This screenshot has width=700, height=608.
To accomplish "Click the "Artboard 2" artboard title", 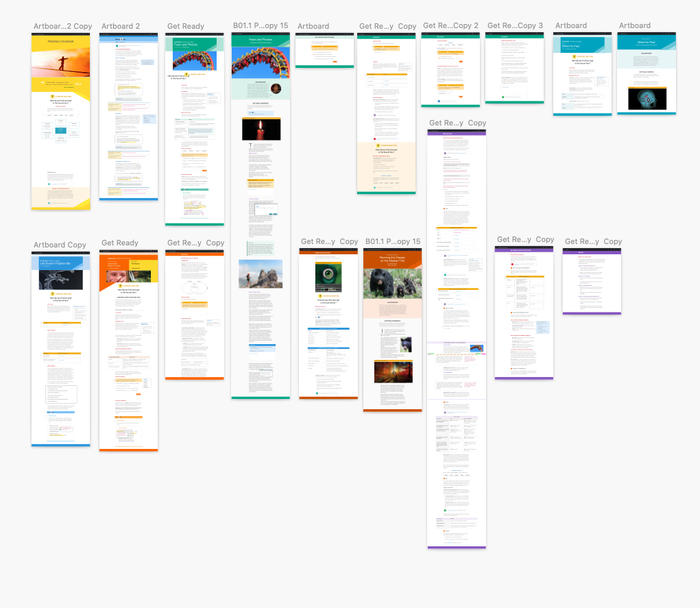I will tap(121, 26).
